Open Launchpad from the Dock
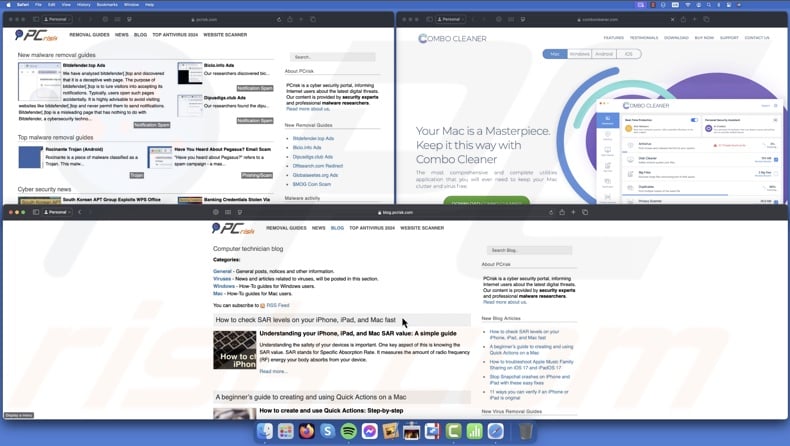Viewport: 790px width, 446px height. click(285, 432)
